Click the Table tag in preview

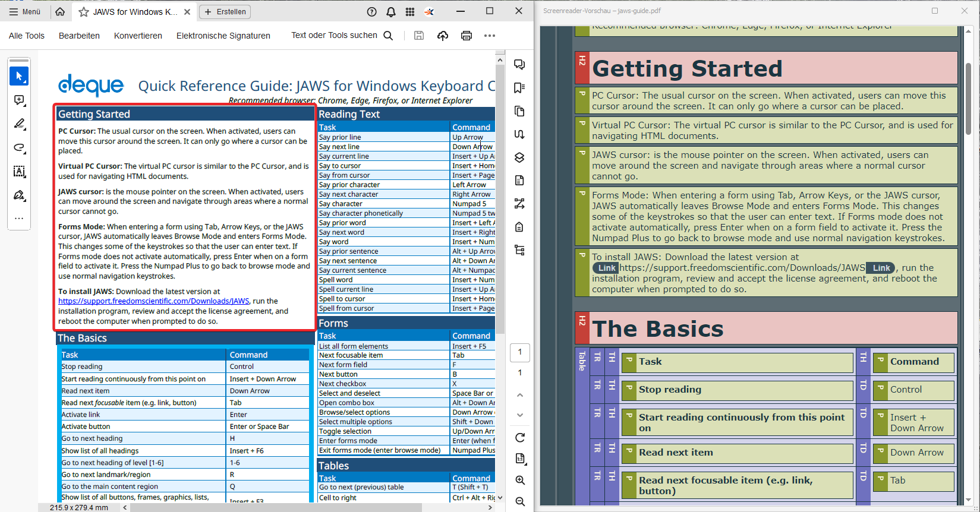(582, 361)
